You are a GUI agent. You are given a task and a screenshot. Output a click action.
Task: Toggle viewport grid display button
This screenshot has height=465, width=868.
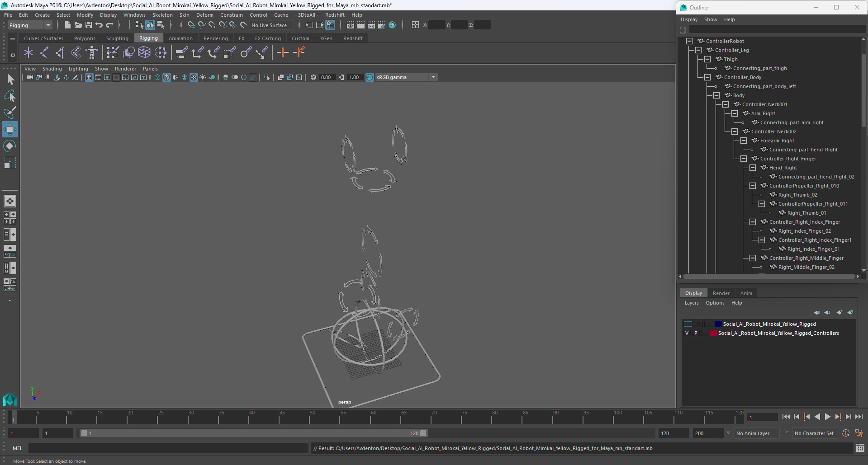(89, 77)
